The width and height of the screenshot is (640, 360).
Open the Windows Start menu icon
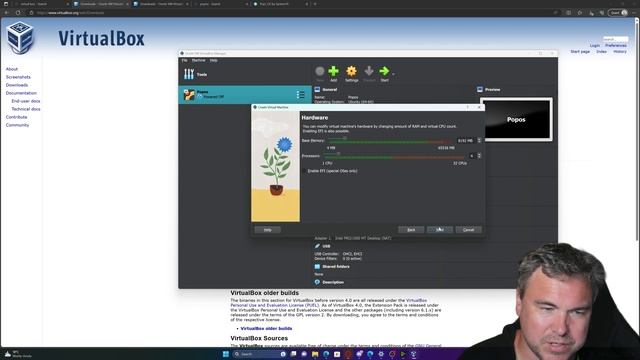pos(226,354)
